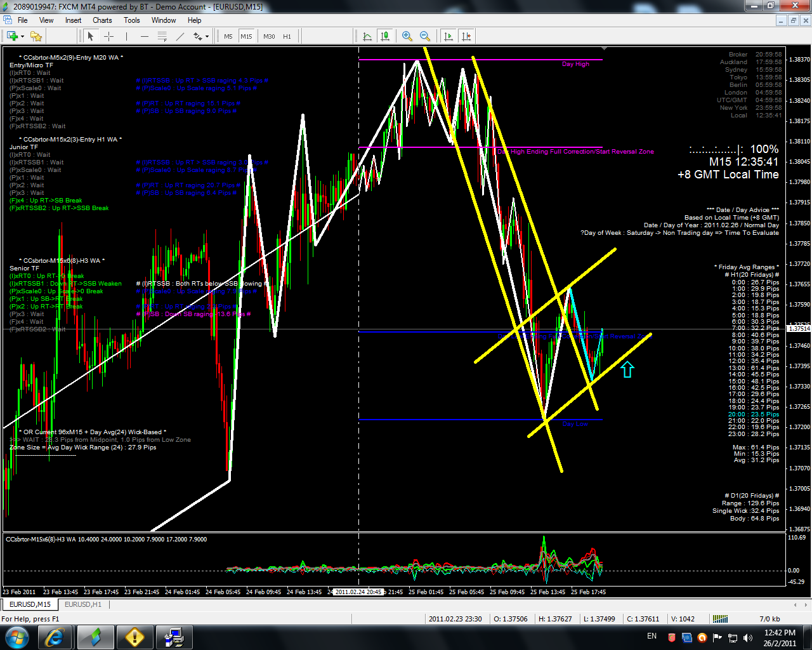Switch chart to M5 timeframe
The image size is (812, 650).
228,36
